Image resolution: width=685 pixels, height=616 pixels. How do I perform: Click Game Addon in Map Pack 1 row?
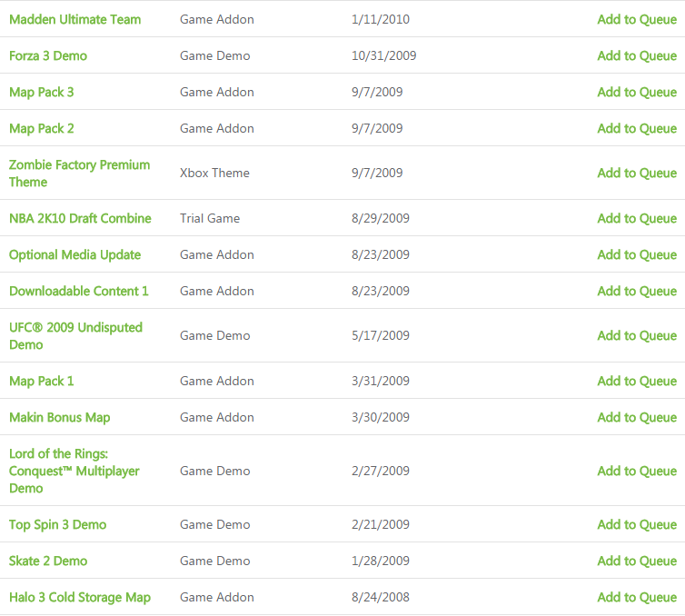217,381
